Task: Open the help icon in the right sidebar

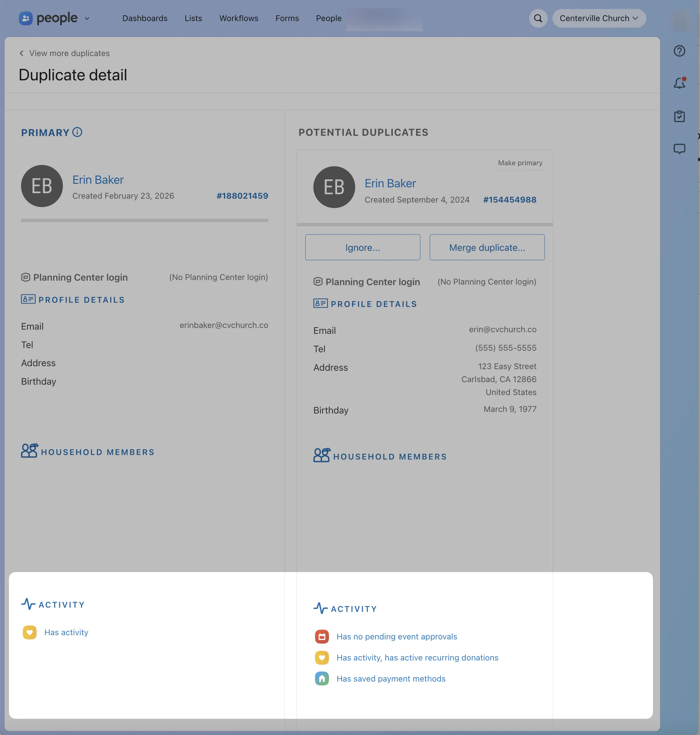Action: coord(680,51)
